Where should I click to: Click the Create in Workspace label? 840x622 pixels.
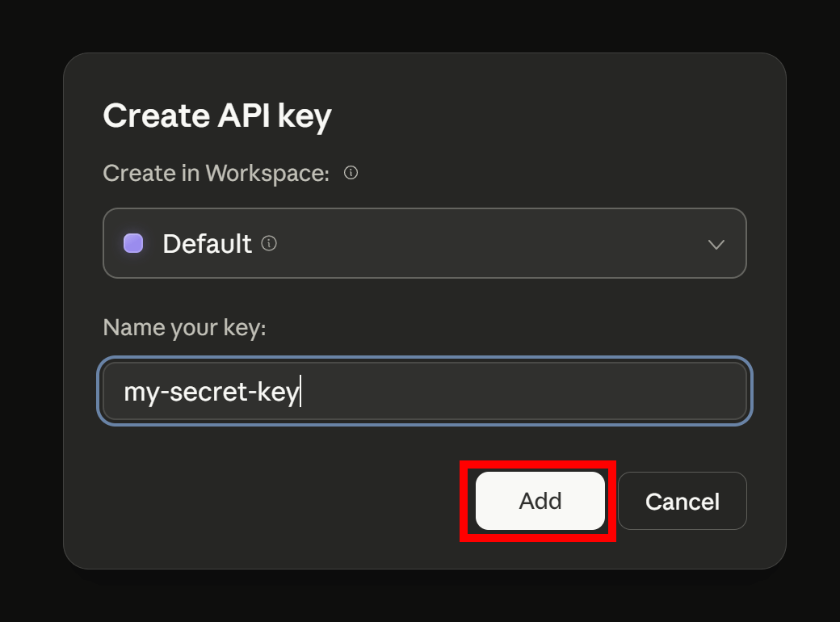pos(216,173)
